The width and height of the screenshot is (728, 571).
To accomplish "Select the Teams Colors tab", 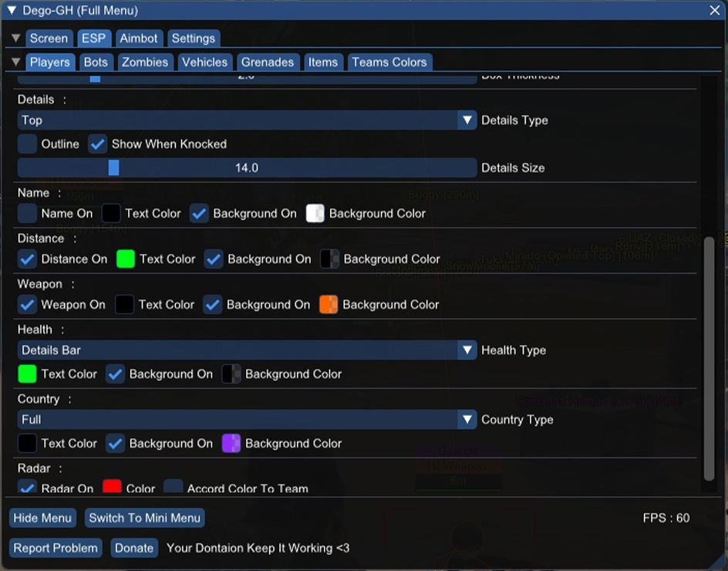I will pos(389,63).
